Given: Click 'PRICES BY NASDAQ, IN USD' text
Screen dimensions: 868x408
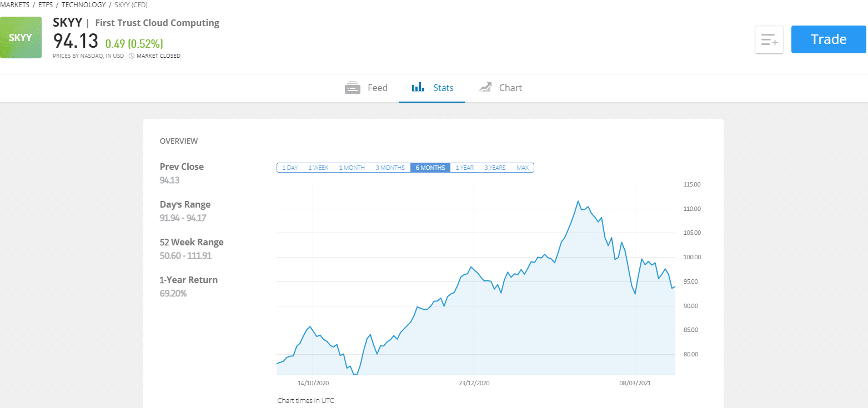Looking at the screenshot, I should [88, 56].
